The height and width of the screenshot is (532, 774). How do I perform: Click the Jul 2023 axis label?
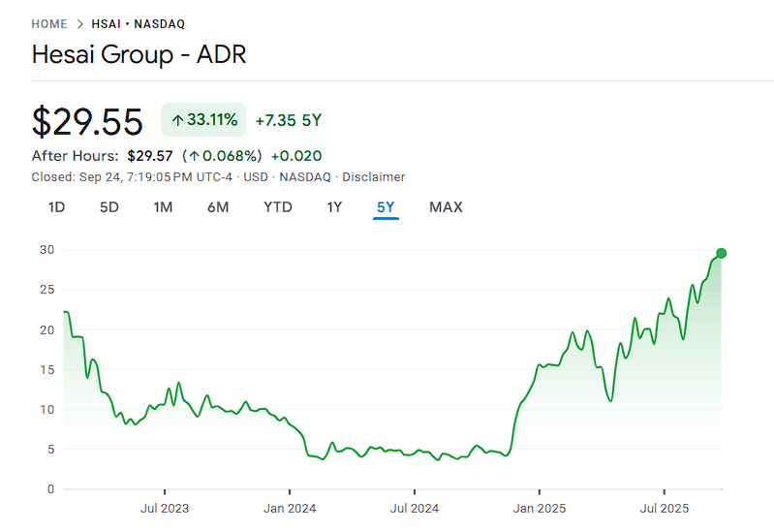[165, 509]
